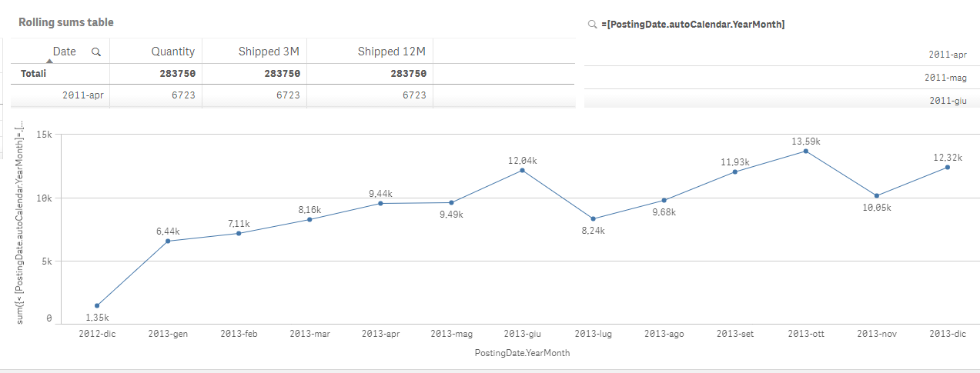Select 2011-giu in the filter list
This screenshot has height=373, width=980.
point(947,101)
